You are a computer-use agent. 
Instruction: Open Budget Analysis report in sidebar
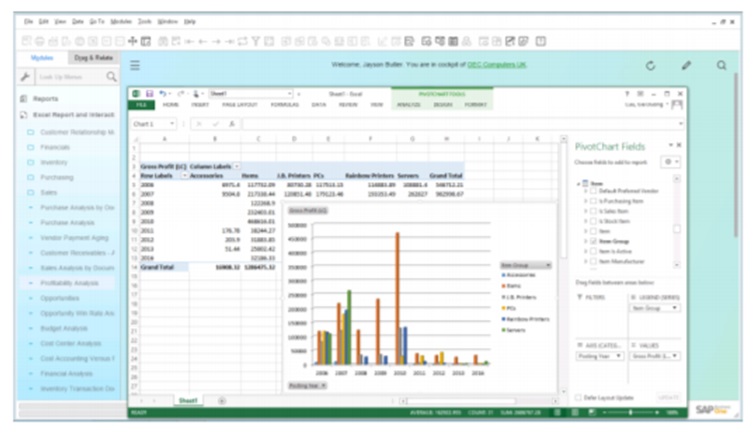(64, 328)
